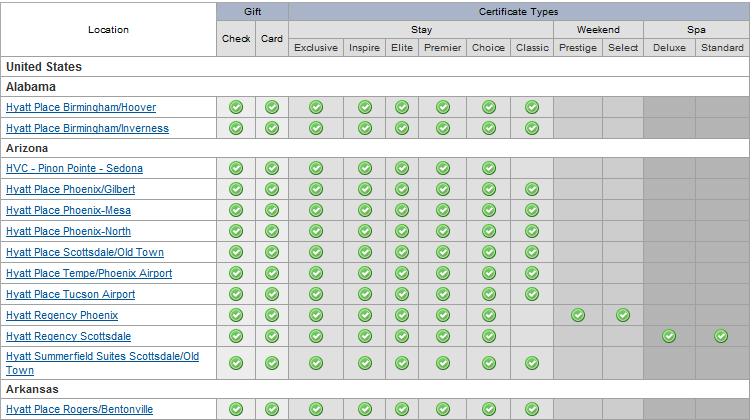Open the Hyatt Place Birmingham/Hoover link

(81, 107)
